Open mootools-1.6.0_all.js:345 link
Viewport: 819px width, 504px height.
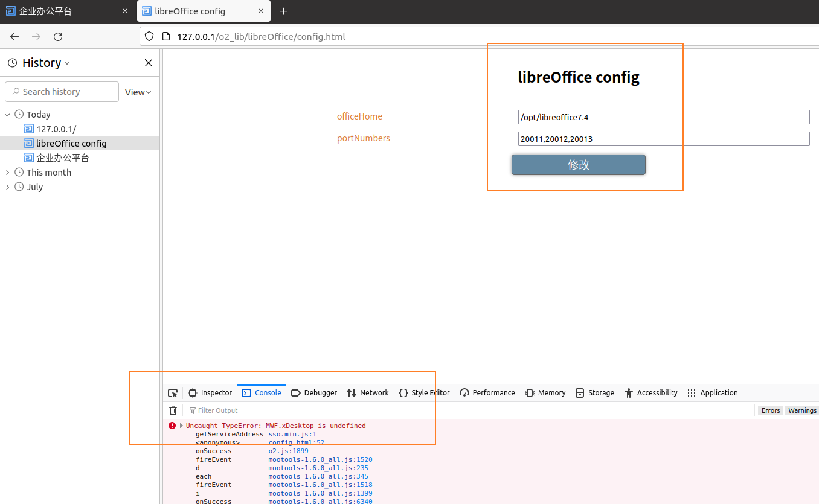(318, 476)
